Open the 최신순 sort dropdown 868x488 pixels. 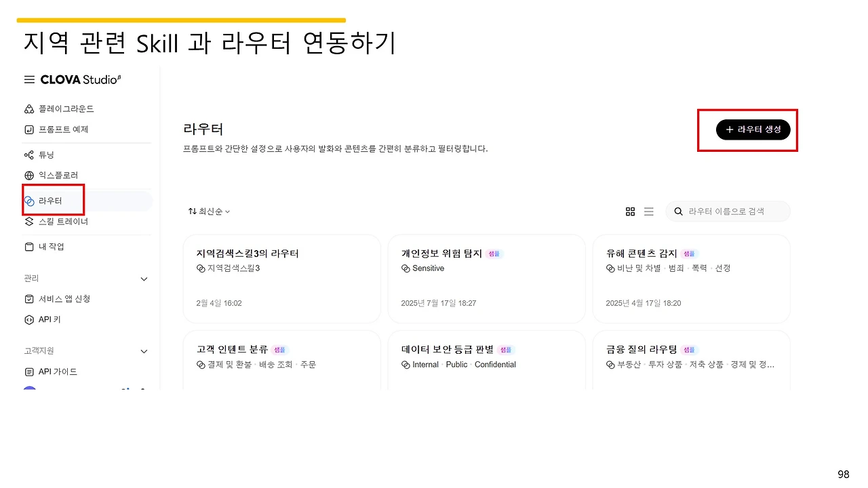[209, 211]
